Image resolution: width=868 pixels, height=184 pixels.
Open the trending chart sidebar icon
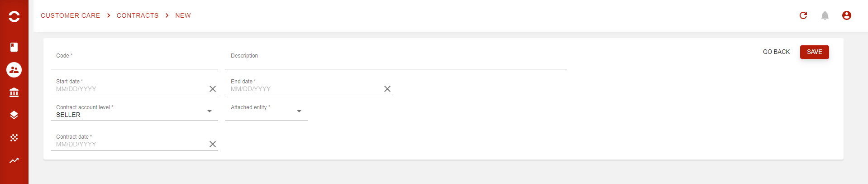[x=14, y=160]
